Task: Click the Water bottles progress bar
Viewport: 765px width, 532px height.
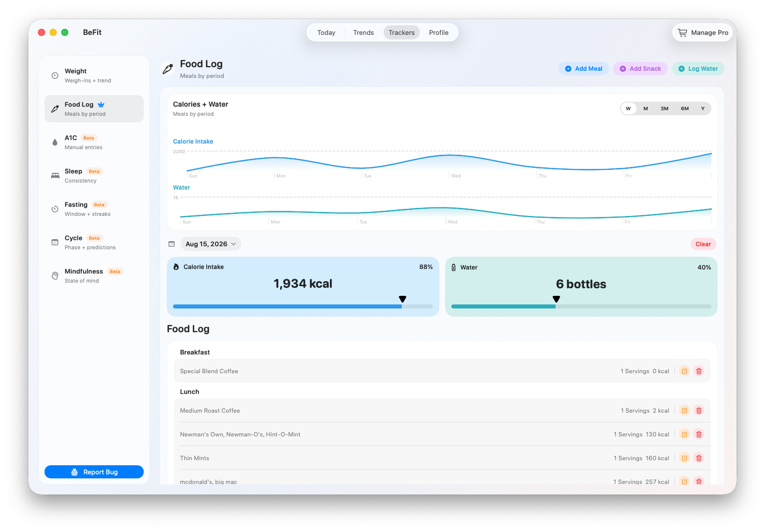Action: [581, 306]
